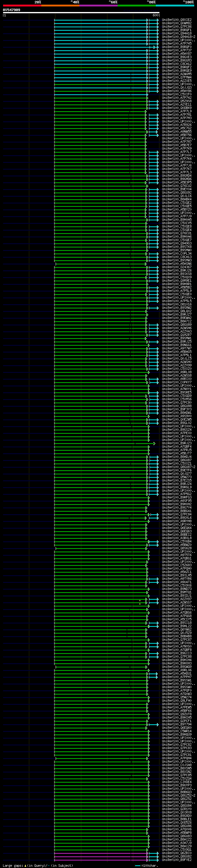Select label UniRef100_B8BLE1
197x868 pixels.
(x=177, y=819)
